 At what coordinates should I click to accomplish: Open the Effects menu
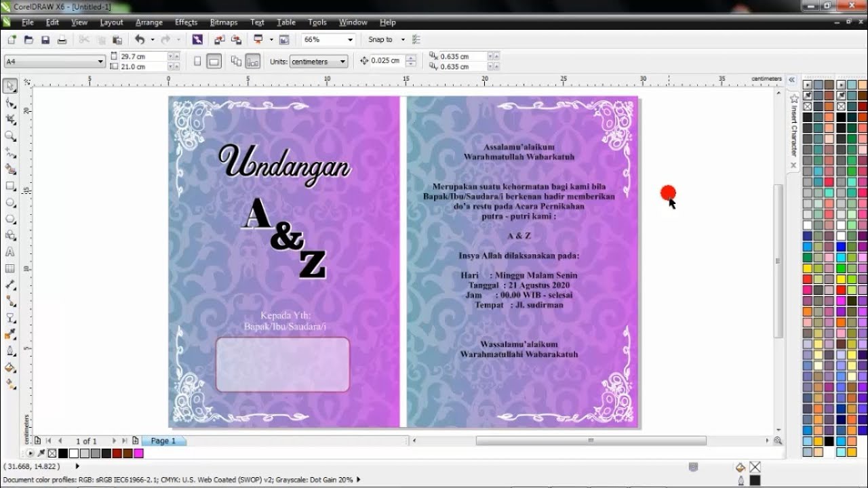tap(186, 22)
